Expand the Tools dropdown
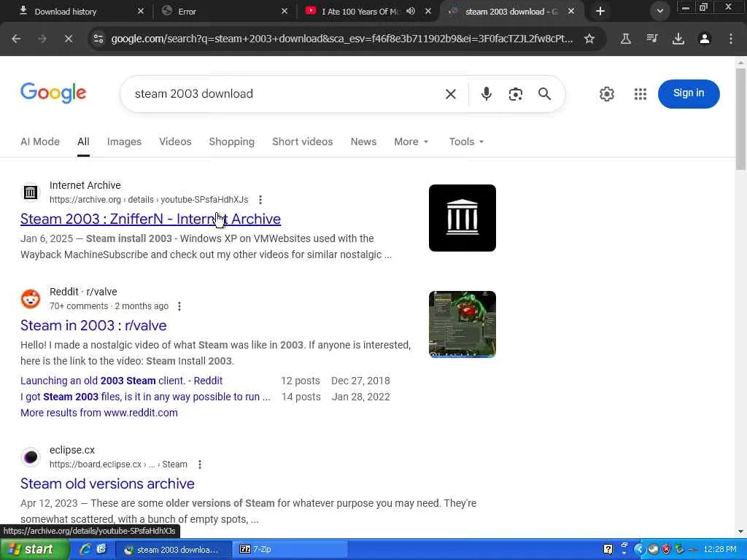The width and height of the screenshot is (747, 560). pyautogui.click(x=466, y=142)
